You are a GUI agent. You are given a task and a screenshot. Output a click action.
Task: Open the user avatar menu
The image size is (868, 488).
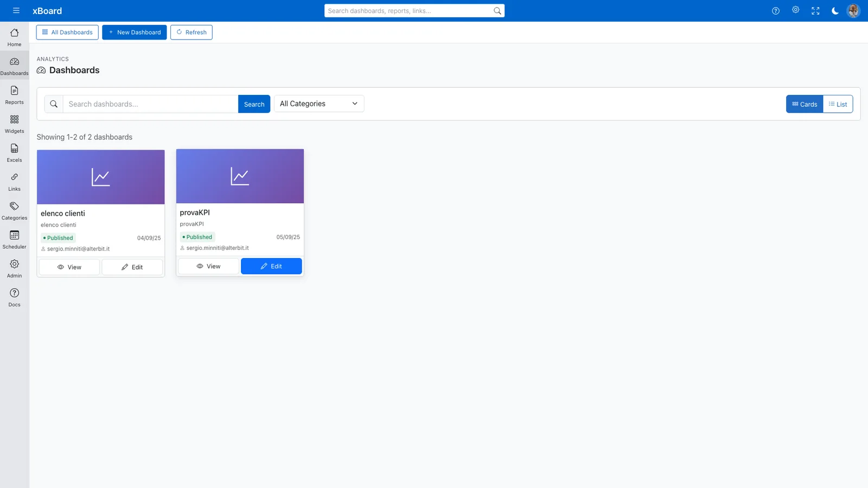pyautogui.click(x=853, y=11)
